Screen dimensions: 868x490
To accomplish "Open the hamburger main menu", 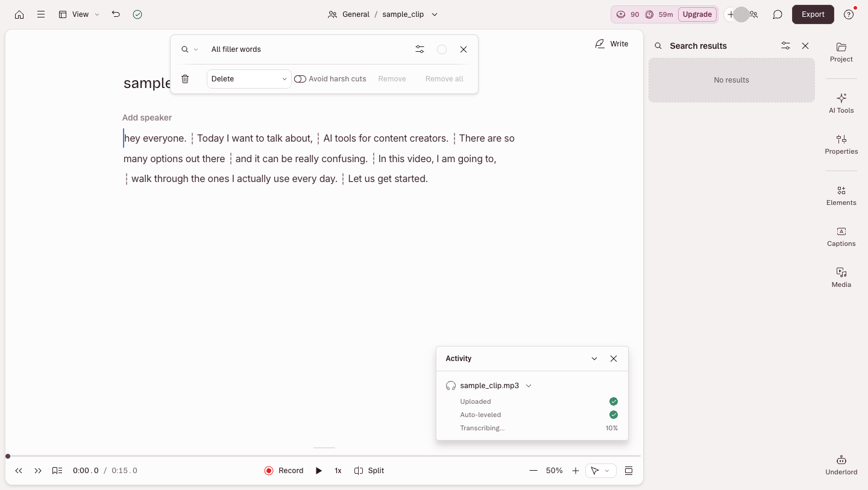I will 41,14.
